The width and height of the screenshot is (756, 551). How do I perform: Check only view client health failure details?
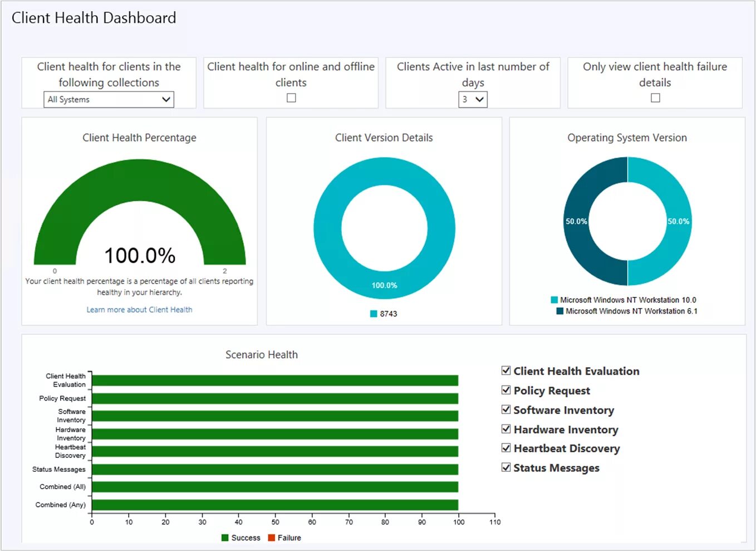click(655, 97)
